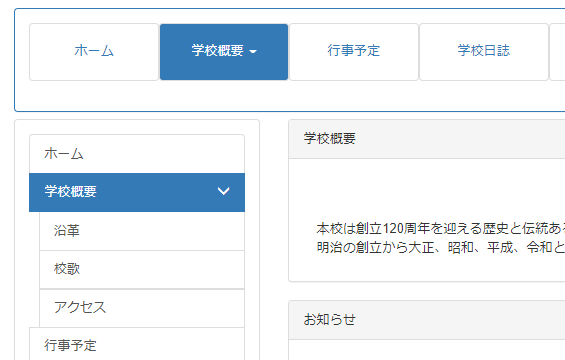This screenshot has width=565, height=360.
Task: Switch to the 学校日誌 tab
Action: point(484,52)
